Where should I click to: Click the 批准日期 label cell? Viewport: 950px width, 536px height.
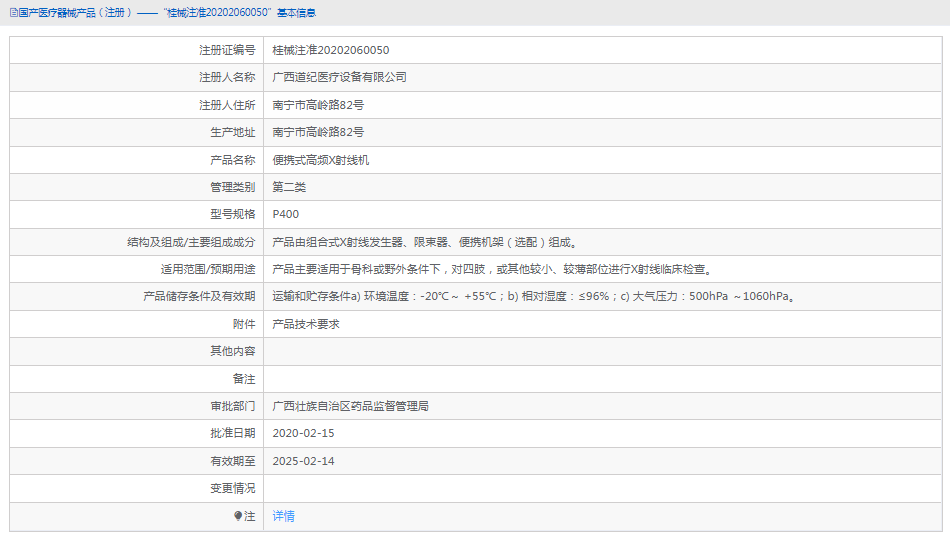(136, 433)
